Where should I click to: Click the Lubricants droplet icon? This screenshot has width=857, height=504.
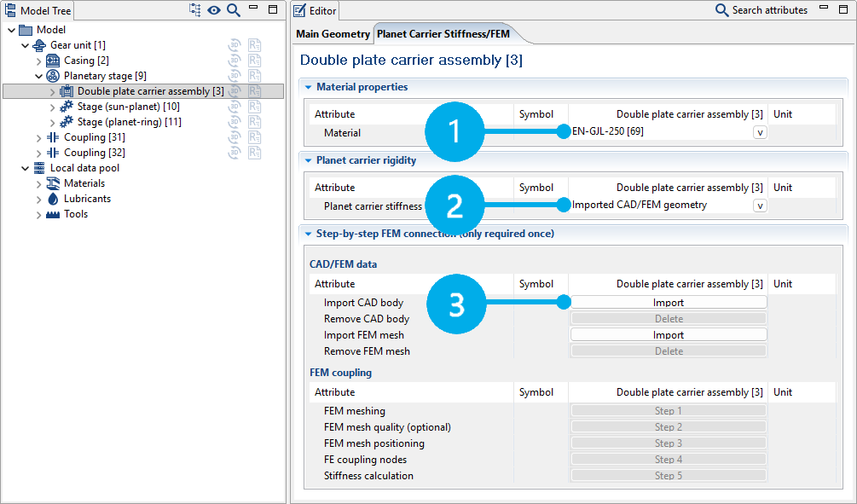53,199
